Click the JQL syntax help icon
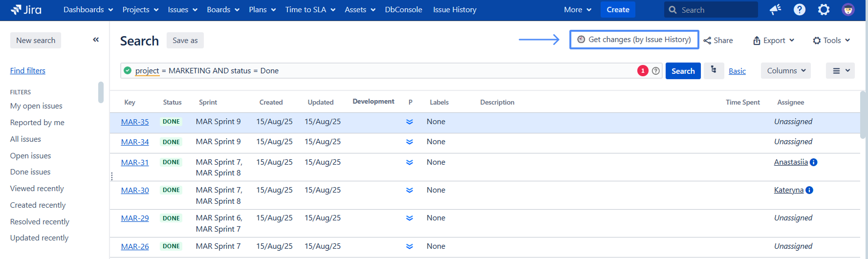The width and height of the screenshot is (868, 259). point(656,71)
